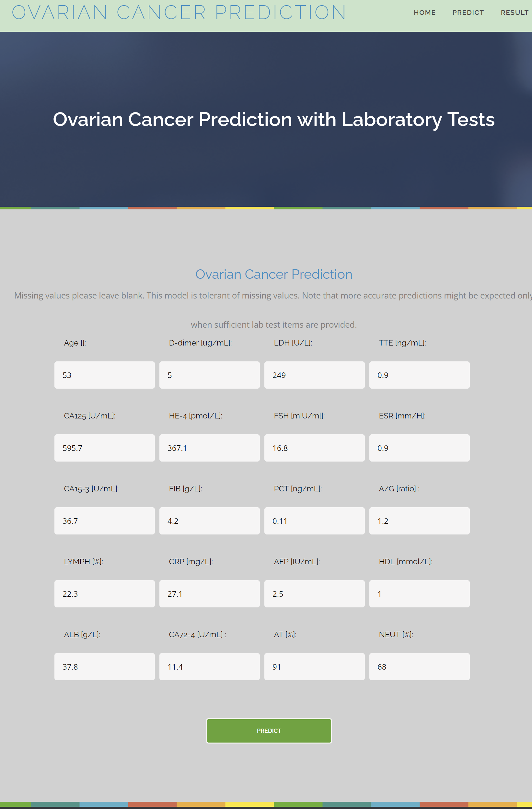
Task: Click the CA125 input showing 595.7
Action: [104, 448]
